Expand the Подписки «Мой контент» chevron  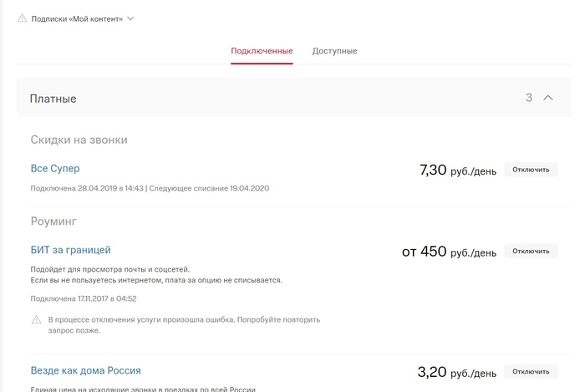pyautogui.click(x=130, y=18)
